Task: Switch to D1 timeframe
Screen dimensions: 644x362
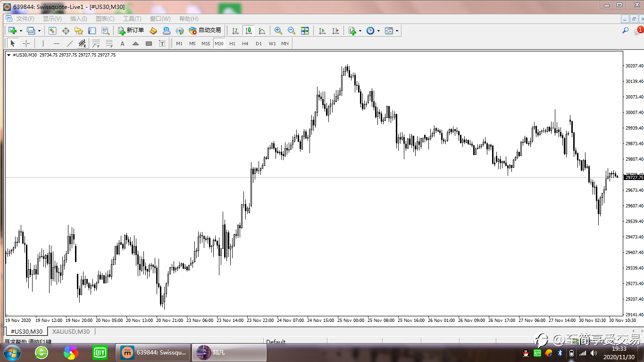Action: pyautogui.click(x=259, y=43)
